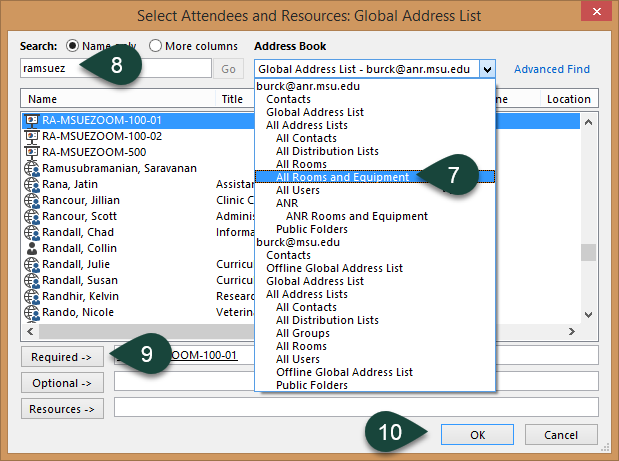Click room icon beside RA-MSUEZOOM-500
Image resolution: width=619 pixels, height=461 pixels.
(x=31, y=152)
